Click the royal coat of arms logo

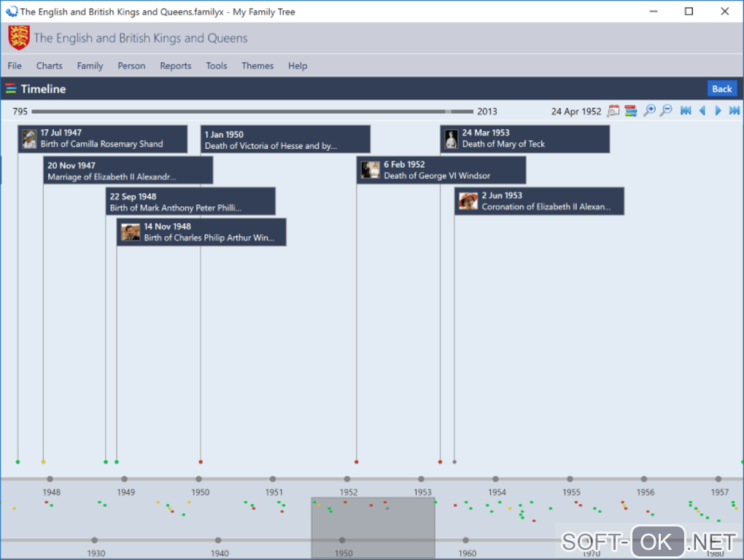[19, 38]
